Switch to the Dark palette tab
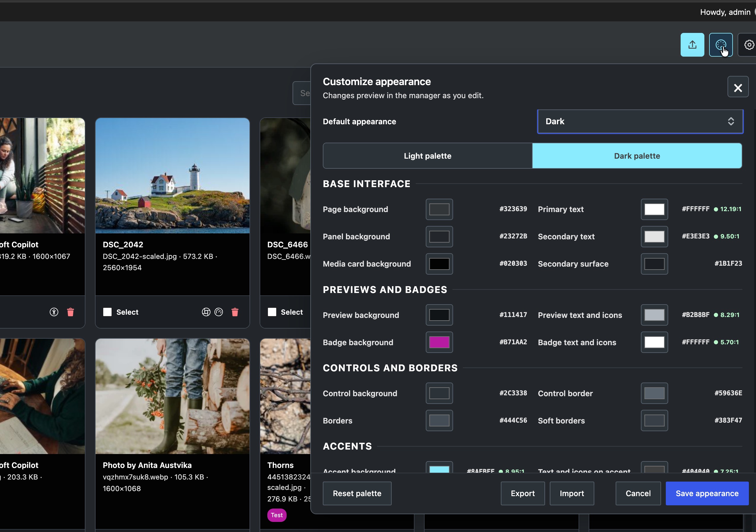This screenshot has height=532, width=756. [637, 156]
